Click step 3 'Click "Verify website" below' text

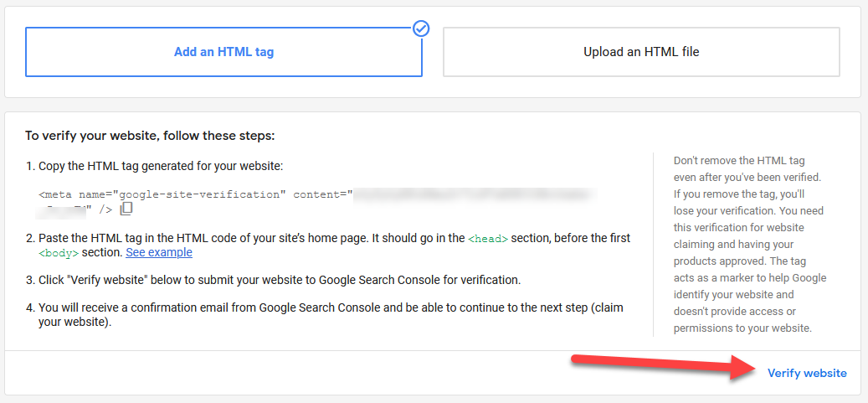[x=273, y=280]
